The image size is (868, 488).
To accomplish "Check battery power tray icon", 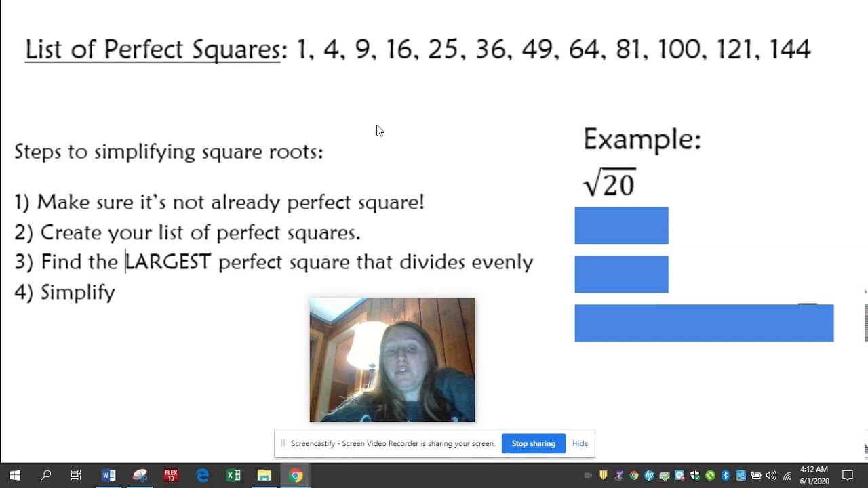I will click(756, 475).
